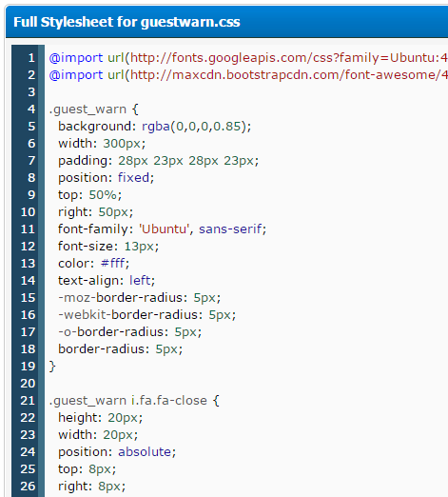Viewport: 448px width, 497px height.
Task: Click the '.guest_warn i.fa.fa-close {' selector
Action: point(134,401)
